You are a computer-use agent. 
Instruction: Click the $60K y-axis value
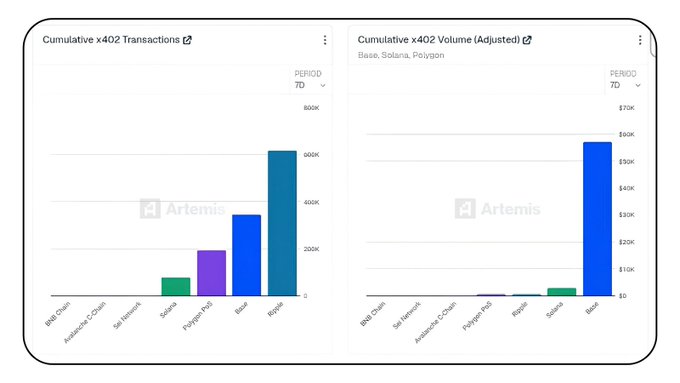coord(627,134)
